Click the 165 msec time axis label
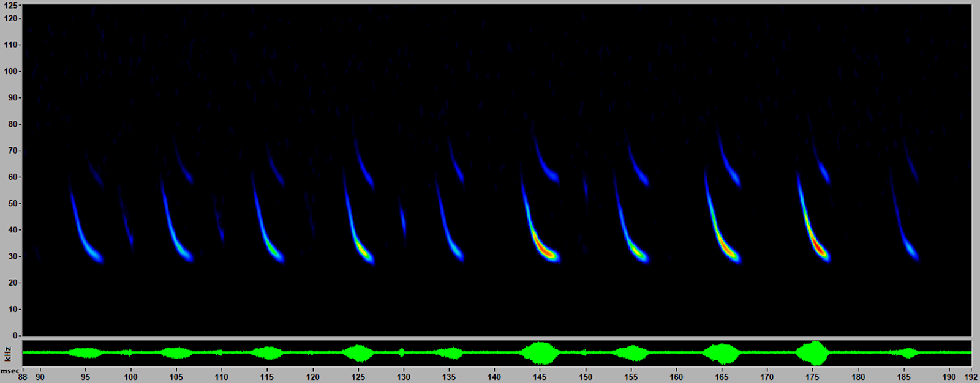980x383 pixels. pyautogui.click(x=722, y=377)
